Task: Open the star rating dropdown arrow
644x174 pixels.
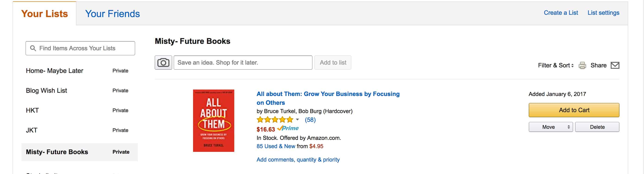Action: (x=297, y=120)
